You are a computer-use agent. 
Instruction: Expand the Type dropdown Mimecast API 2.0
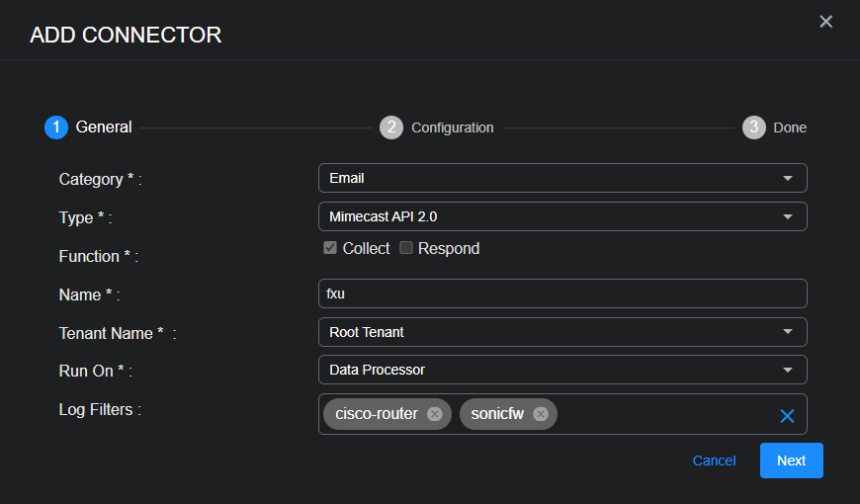click(562, 216)
